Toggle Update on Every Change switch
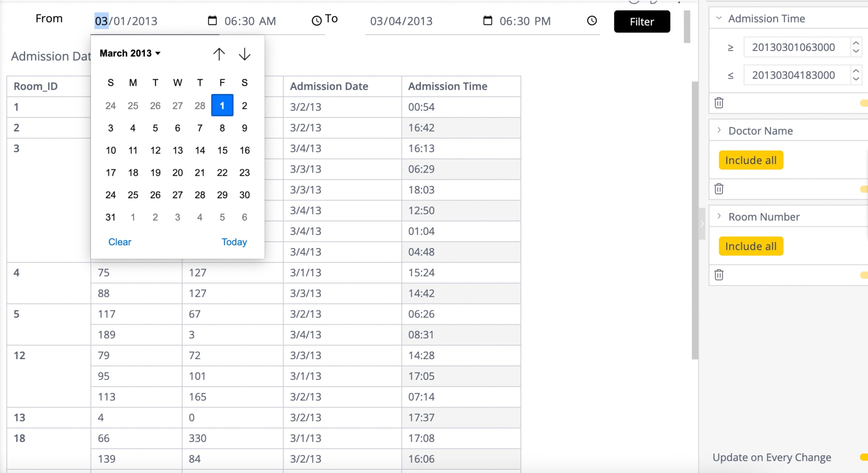The height and width of the screenshot is (473, 868). pyautogui.click(x=864, y=457)
